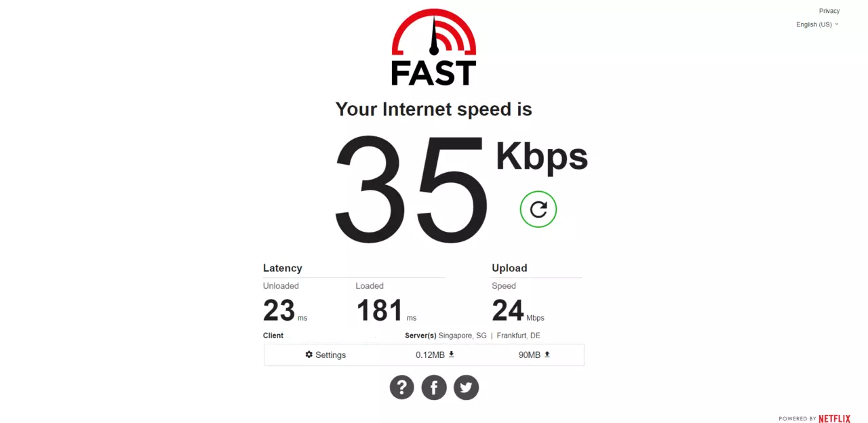Click the 35 Kbps speed result

tap(461, 190)
